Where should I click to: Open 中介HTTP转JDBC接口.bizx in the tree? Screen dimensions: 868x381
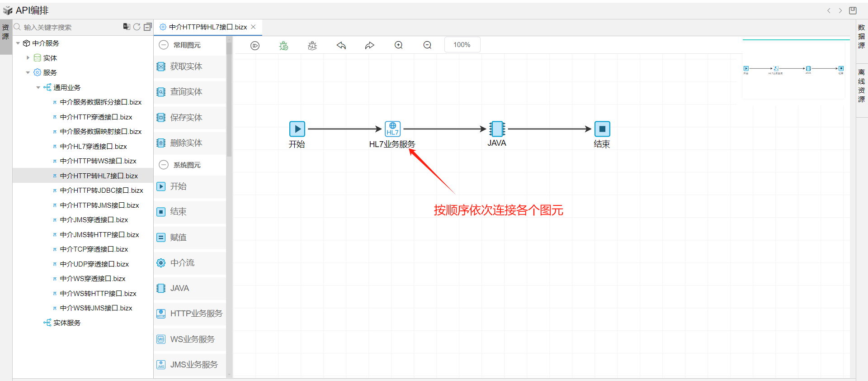tap(101, 190)
